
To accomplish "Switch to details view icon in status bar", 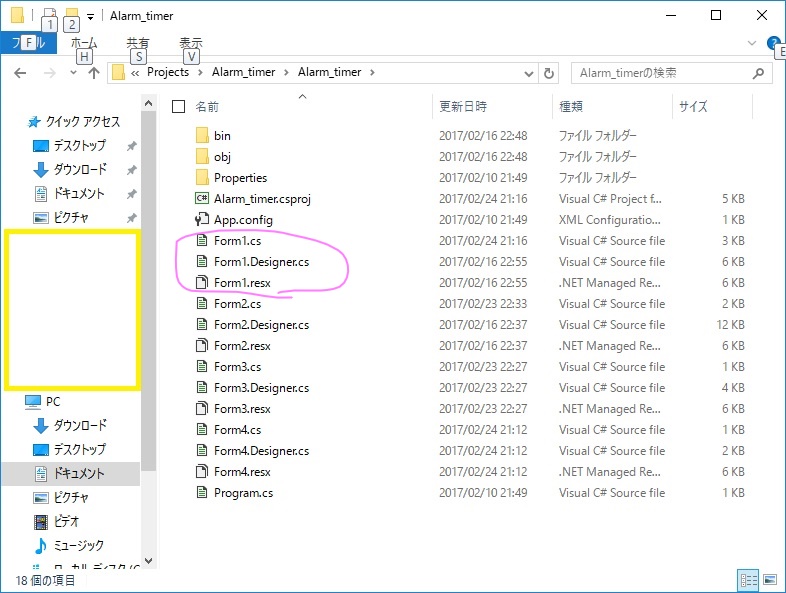I will 748,580.
